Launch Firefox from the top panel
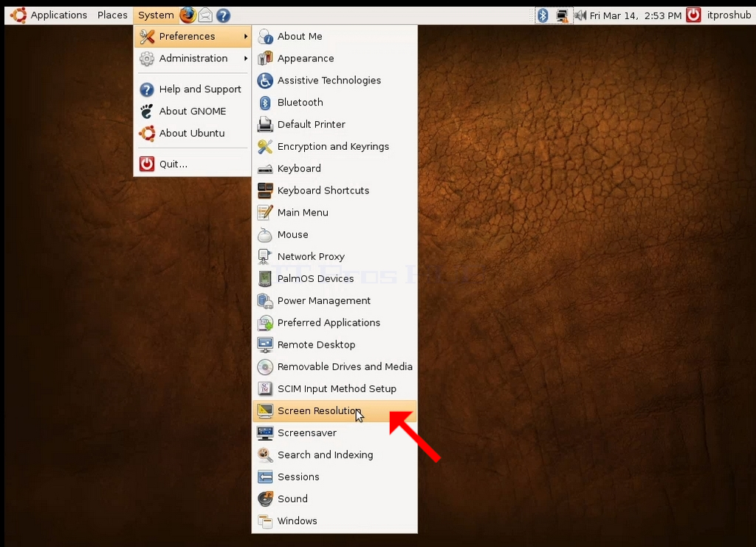The width and height of the screenshot is (756, 547). pyautogui.click(x=188, y=16)
